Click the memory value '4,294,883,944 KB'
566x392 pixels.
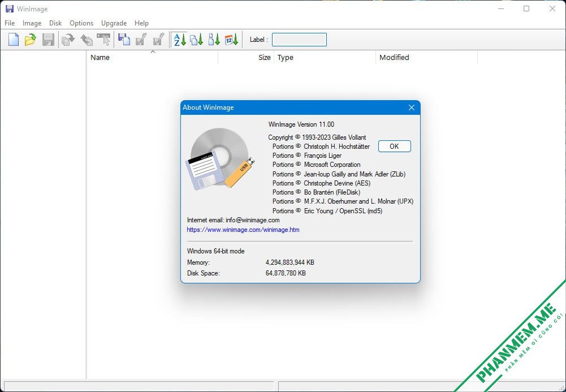(x=290, y=262)
